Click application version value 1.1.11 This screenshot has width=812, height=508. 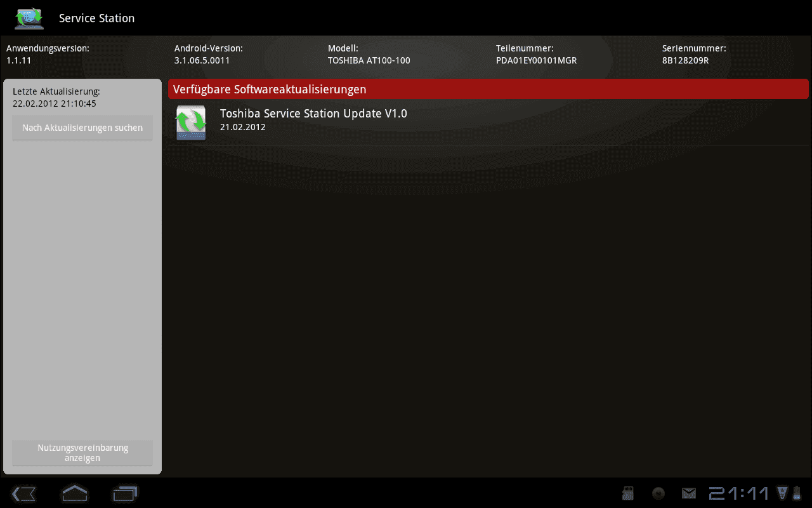click(x=18, y=60)
